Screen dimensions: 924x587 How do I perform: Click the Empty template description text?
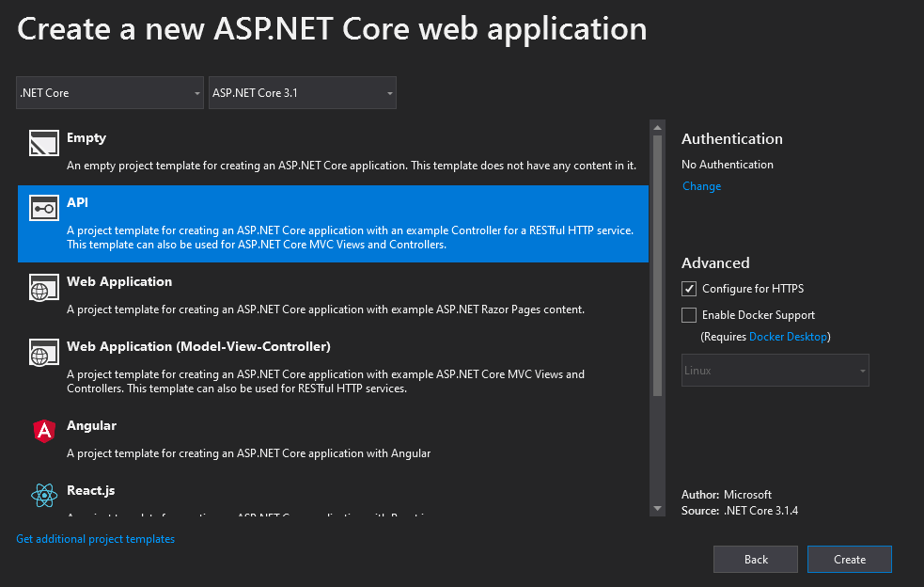click(x=352, y=166)
